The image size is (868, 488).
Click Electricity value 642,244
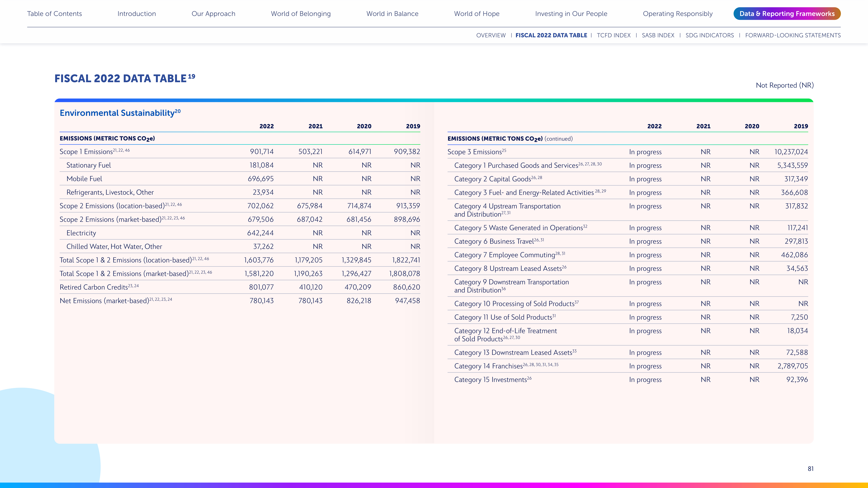click(x=261, y=233)
